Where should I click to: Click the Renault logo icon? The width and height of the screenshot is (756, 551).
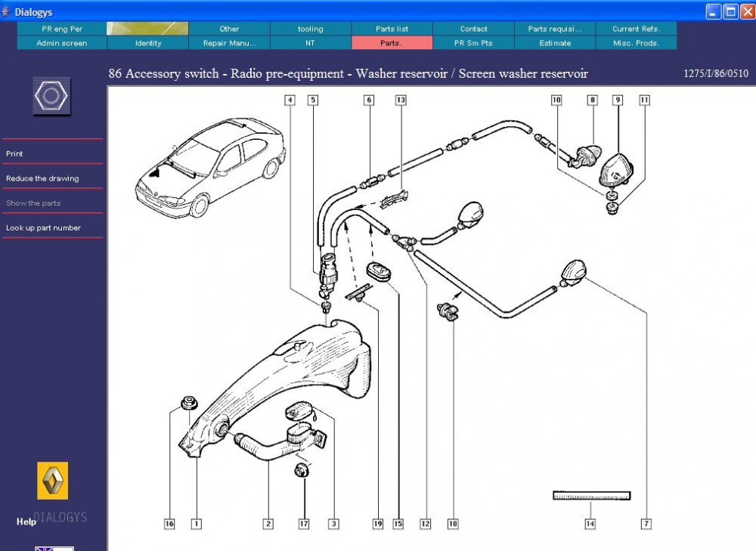pos(53,481)
